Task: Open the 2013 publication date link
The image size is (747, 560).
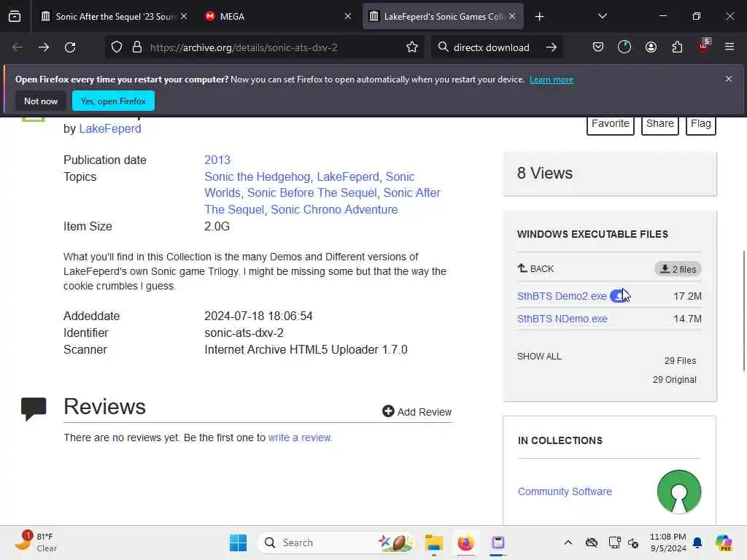Action: 217,160
